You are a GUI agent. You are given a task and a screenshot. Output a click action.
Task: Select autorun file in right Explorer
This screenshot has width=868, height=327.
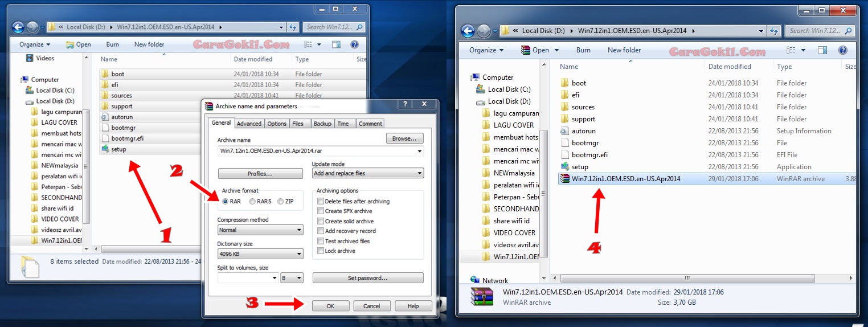pyautogui.click(x=583, y=131)
